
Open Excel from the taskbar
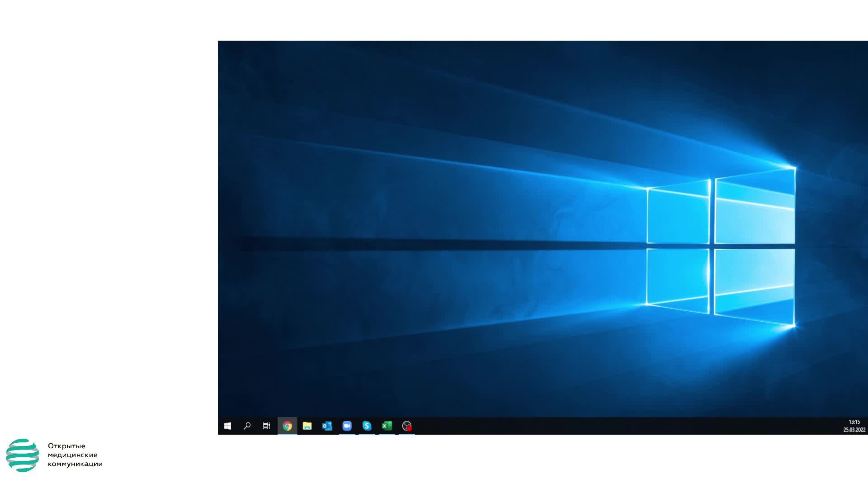(387, 426)
